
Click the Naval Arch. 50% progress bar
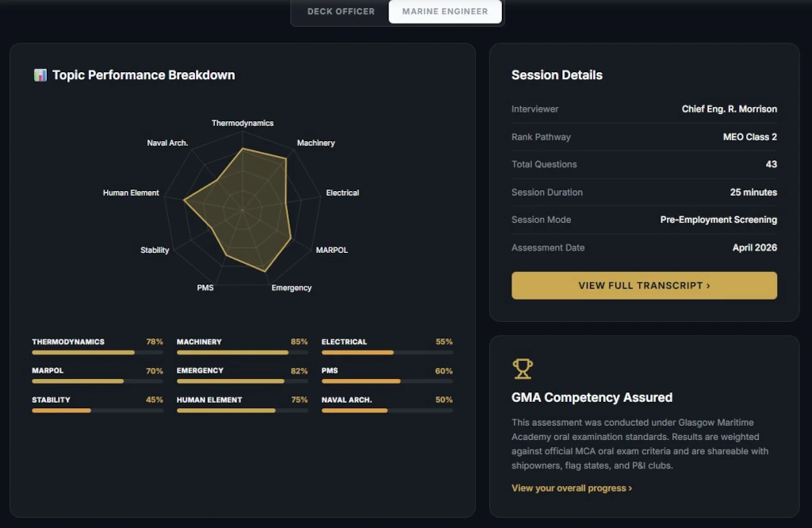(x=387, y=411)
